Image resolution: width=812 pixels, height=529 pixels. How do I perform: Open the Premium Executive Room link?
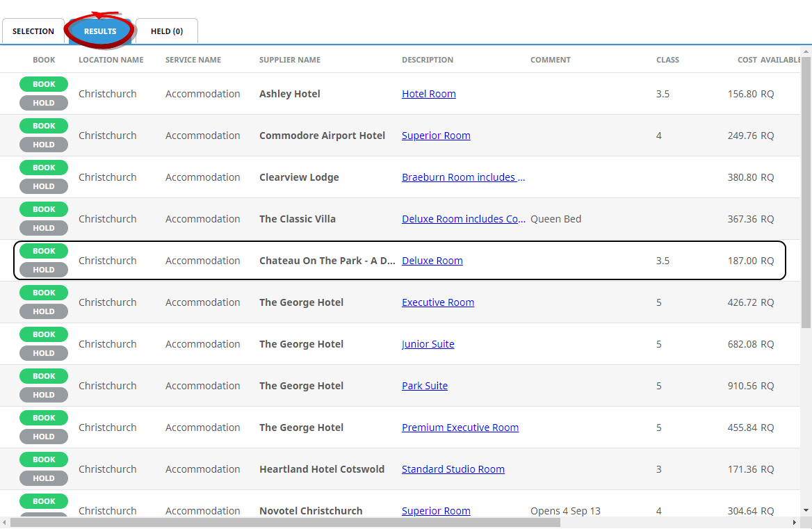(x=460, y=428)
